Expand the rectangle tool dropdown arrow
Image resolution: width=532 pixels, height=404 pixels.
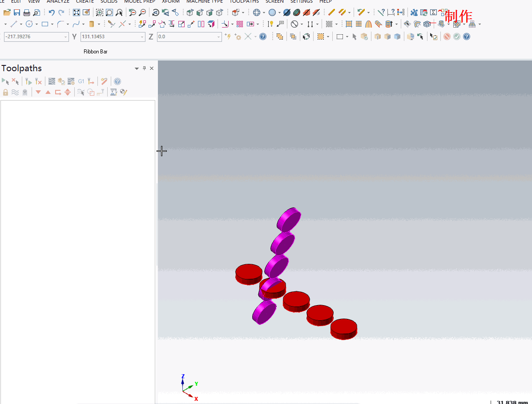click(52, 24)
